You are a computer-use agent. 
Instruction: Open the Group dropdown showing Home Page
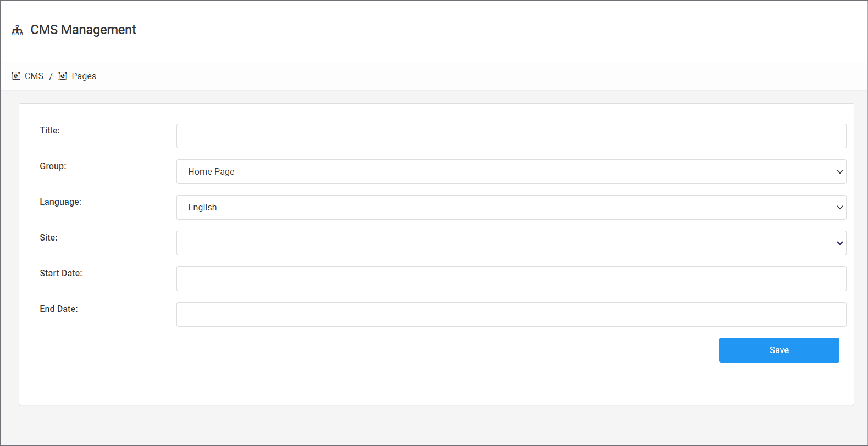(x=511, y=171)
